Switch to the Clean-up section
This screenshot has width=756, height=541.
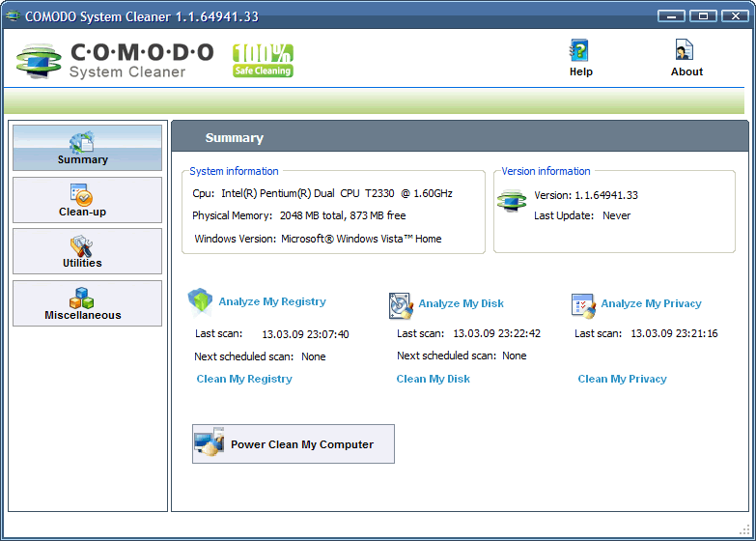point(87,200)
